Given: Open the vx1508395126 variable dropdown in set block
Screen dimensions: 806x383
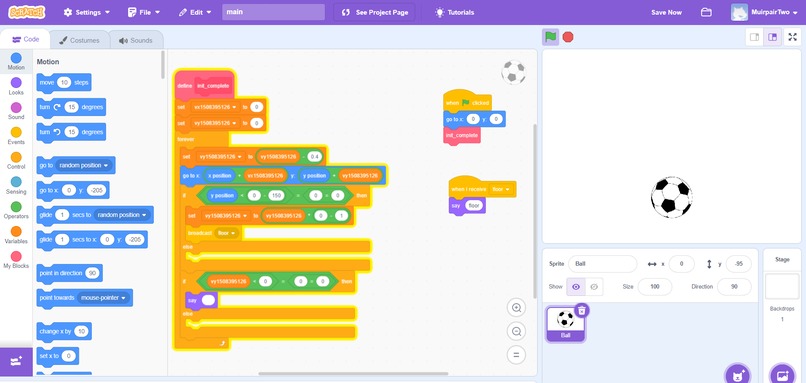Looking at the screenshot, I should pyautogui.click(x=215, y=107).
